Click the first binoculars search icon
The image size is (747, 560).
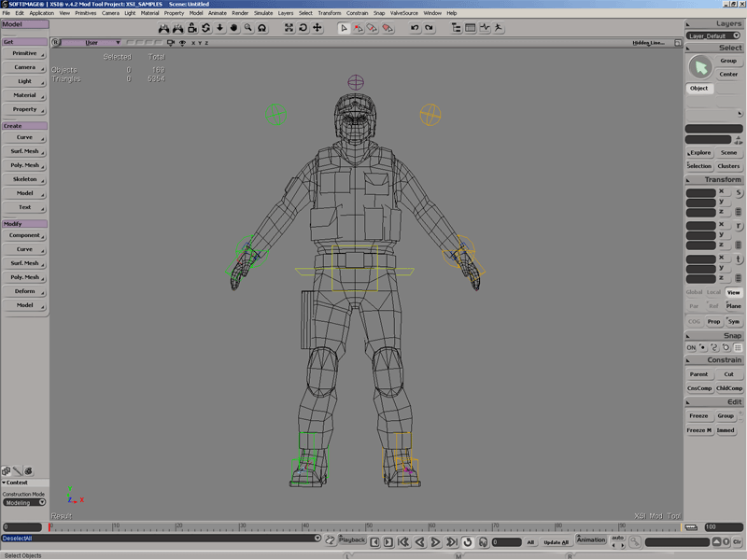coord(163,28)
